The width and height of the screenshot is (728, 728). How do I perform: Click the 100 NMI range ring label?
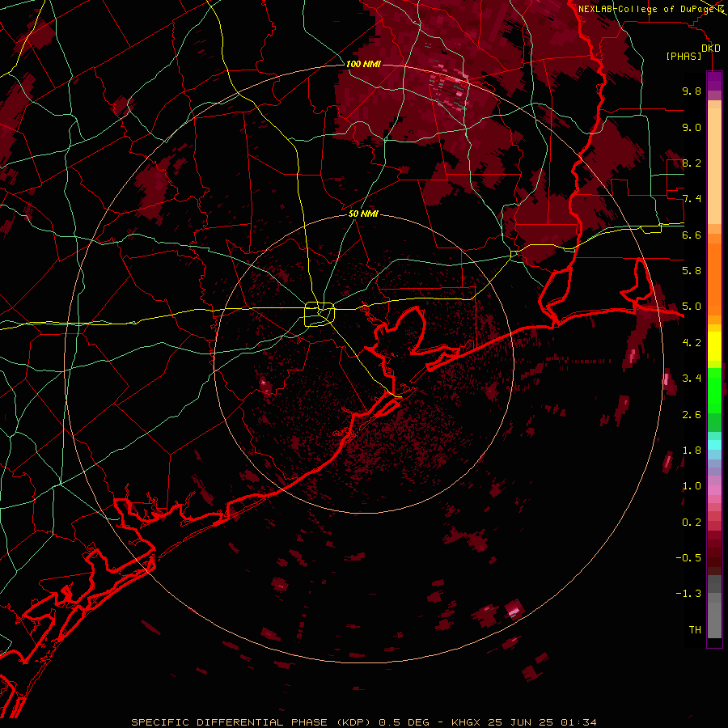pos(363,64)
